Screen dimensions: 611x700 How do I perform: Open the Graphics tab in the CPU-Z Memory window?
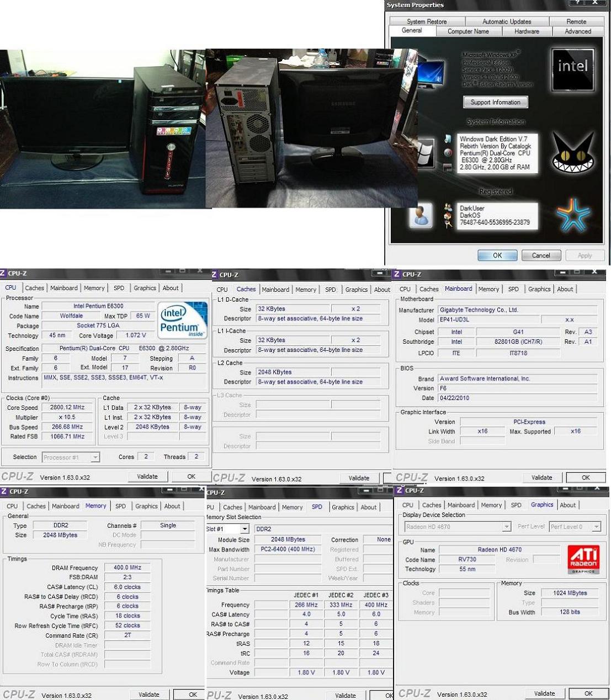[x=146, y=506]
